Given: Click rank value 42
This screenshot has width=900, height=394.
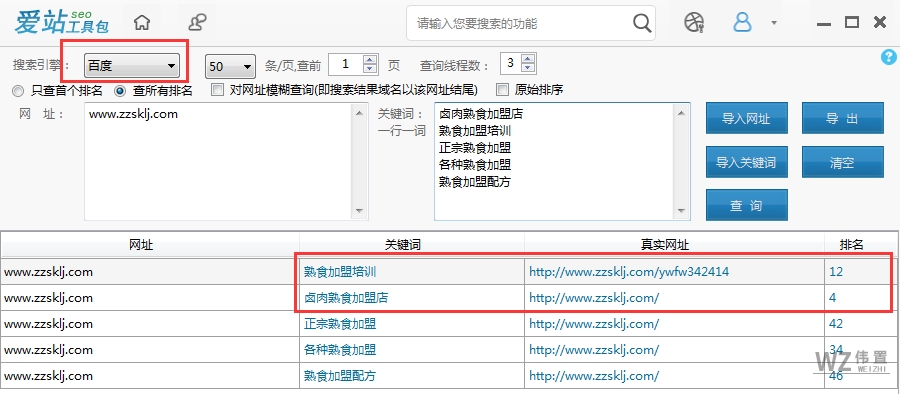Looking at the screenshot, I should coord(836,324).
